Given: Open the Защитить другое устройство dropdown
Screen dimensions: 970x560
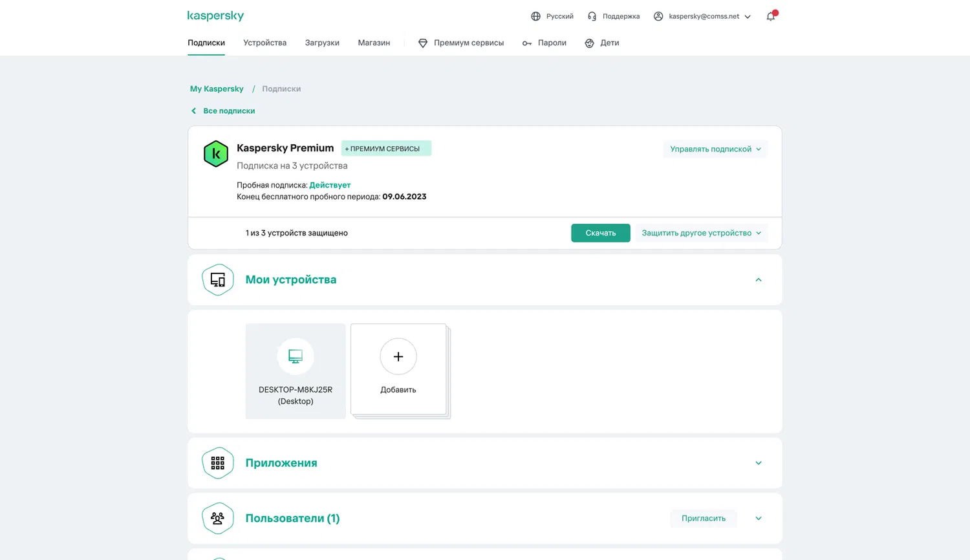Looking at the screenshot, I should (x=701, y=233).
